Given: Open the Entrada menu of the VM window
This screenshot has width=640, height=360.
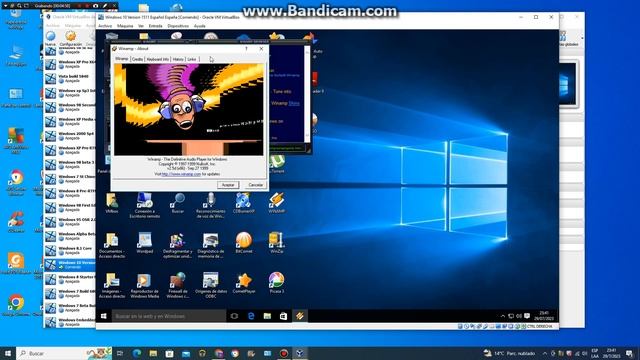Looking at the screenshot, I should pyautogui.click(x=156, y=26).
